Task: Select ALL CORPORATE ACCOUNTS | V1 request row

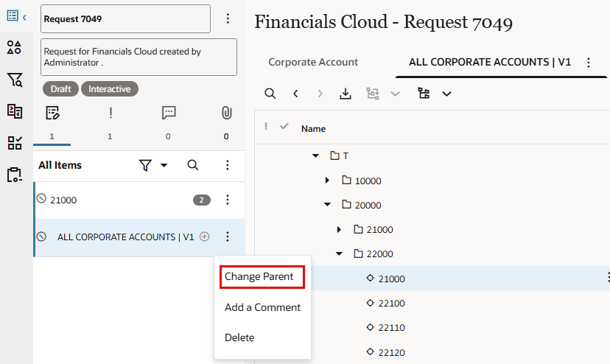Action: [x=139, y=237]
